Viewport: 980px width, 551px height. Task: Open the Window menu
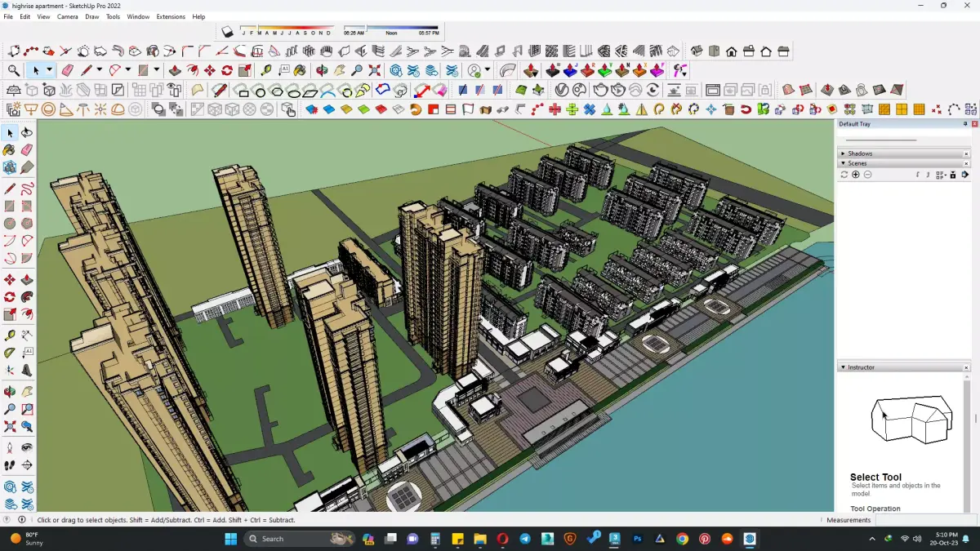pos(138,16)
